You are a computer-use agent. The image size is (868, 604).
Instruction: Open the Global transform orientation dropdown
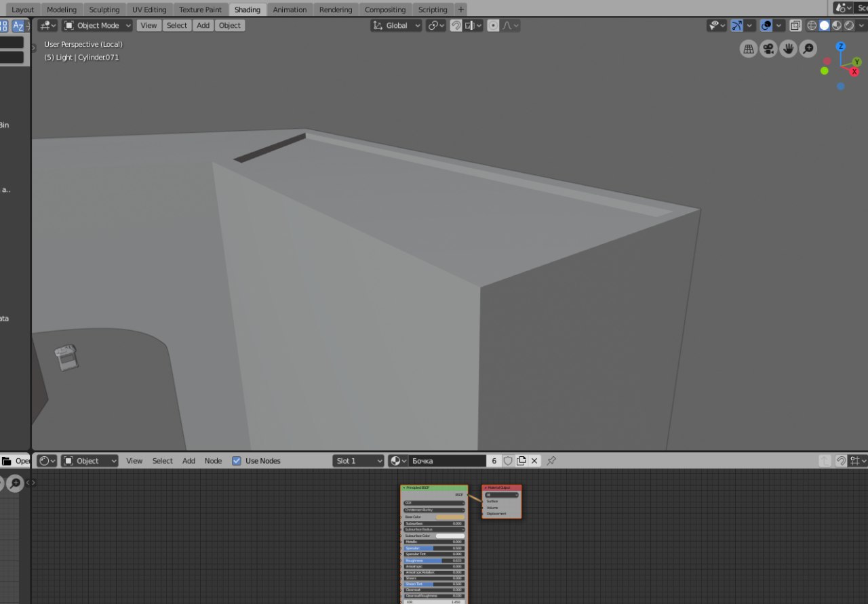coord(396,26)
